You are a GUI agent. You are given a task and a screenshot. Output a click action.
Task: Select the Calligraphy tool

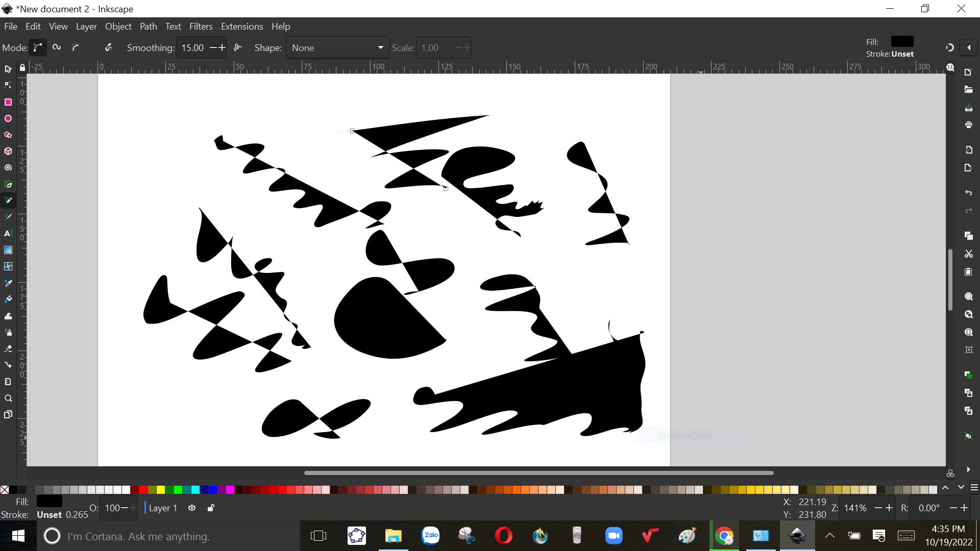point(8,217)
